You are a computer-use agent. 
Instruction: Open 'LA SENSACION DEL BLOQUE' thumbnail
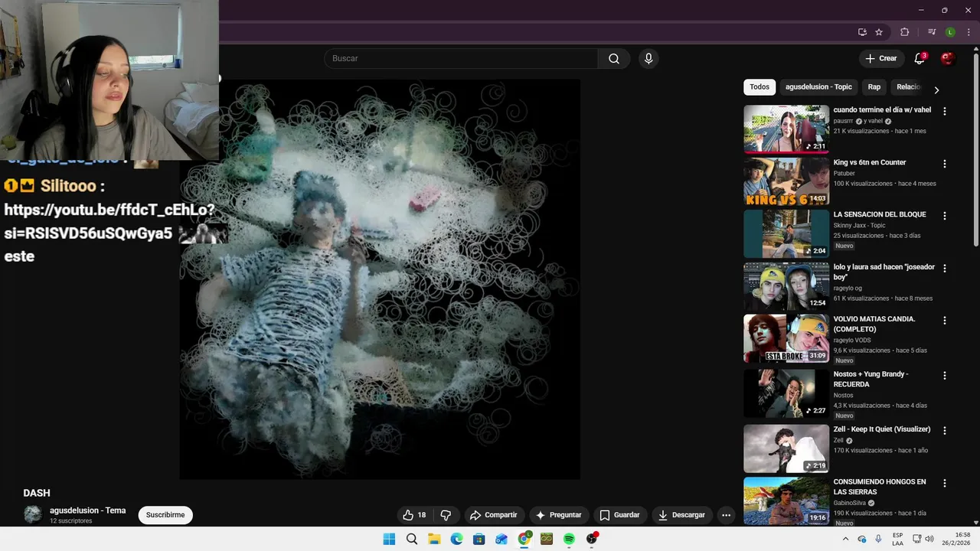786,233
